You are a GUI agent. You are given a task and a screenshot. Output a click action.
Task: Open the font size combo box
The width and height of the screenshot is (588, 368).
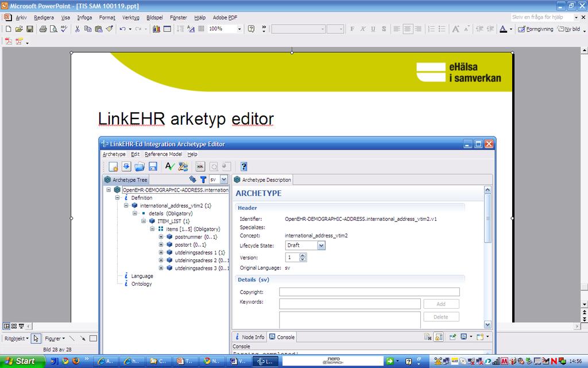click(335, 29)
